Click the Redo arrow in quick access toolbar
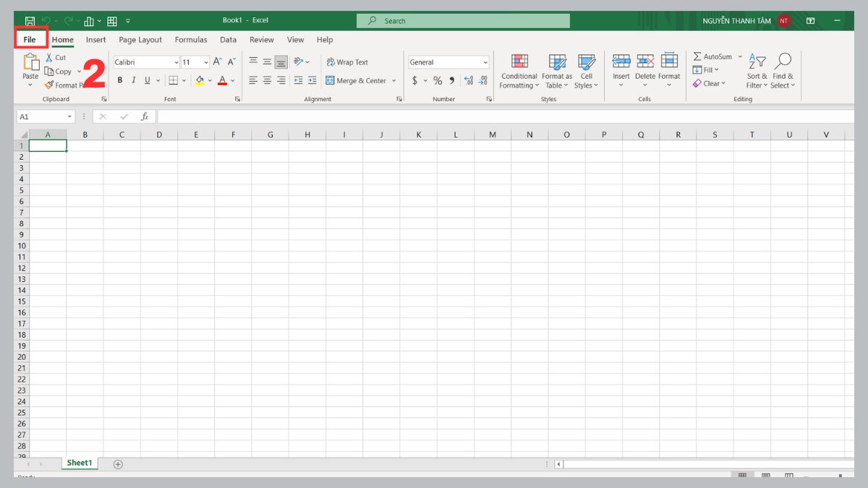868x488 pixels. point(69,21)
